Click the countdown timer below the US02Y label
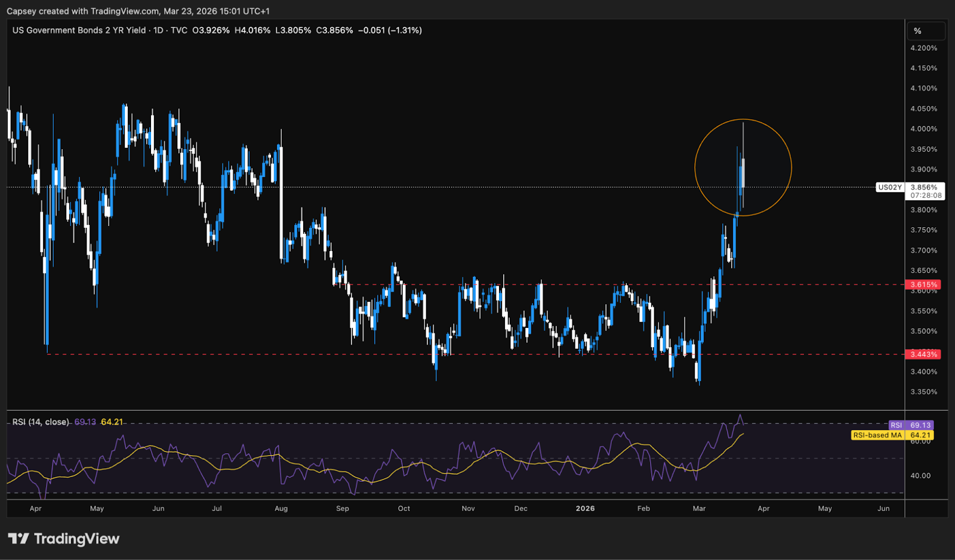This screenshot has height=560, width=955. pos(926,194)
